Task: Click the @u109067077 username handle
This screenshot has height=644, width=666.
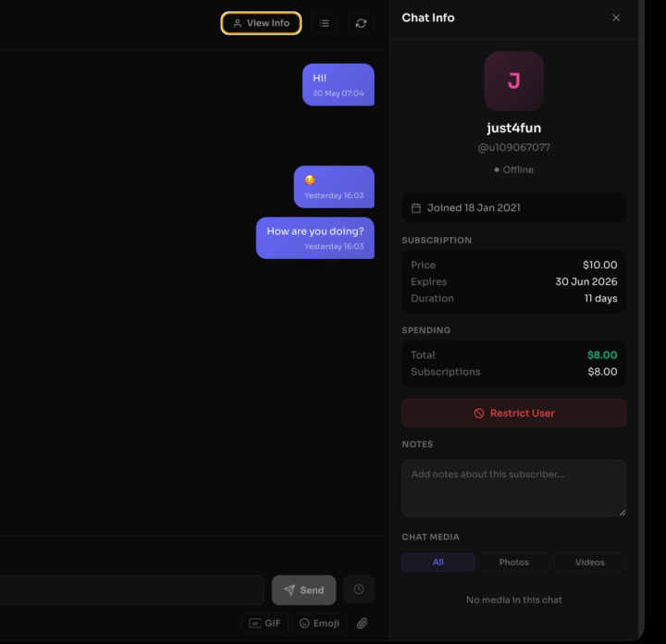Action: tap(514, 147)
